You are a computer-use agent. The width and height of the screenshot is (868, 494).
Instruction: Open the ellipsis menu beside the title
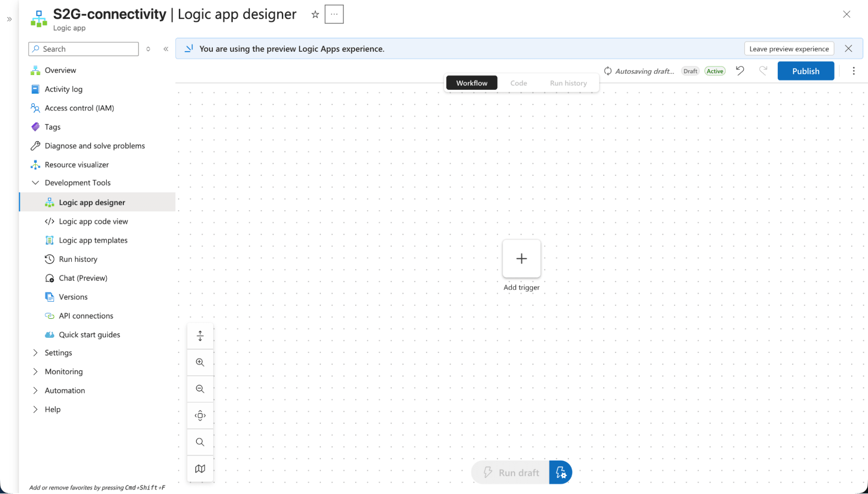pos(334,14)
